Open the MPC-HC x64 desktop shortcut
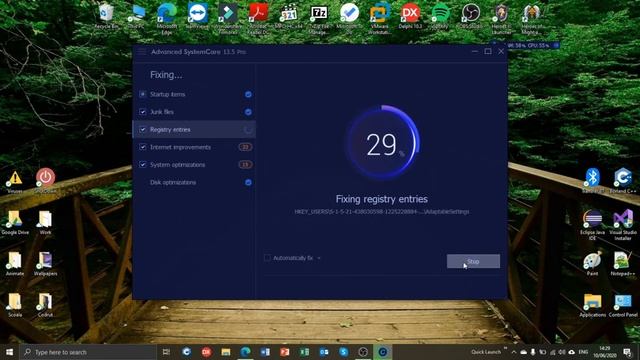The width and height of the screenshot is (640, 360). click(x=289, y=17)
